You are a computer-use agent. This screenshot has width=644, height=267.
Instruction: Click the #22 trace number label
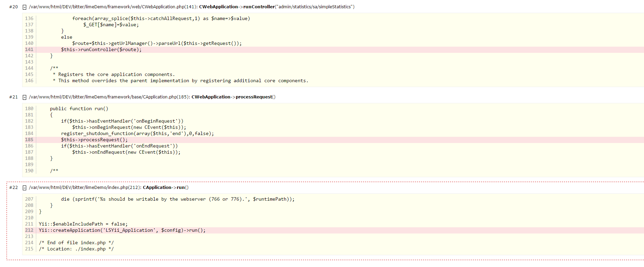click(13, 188)
